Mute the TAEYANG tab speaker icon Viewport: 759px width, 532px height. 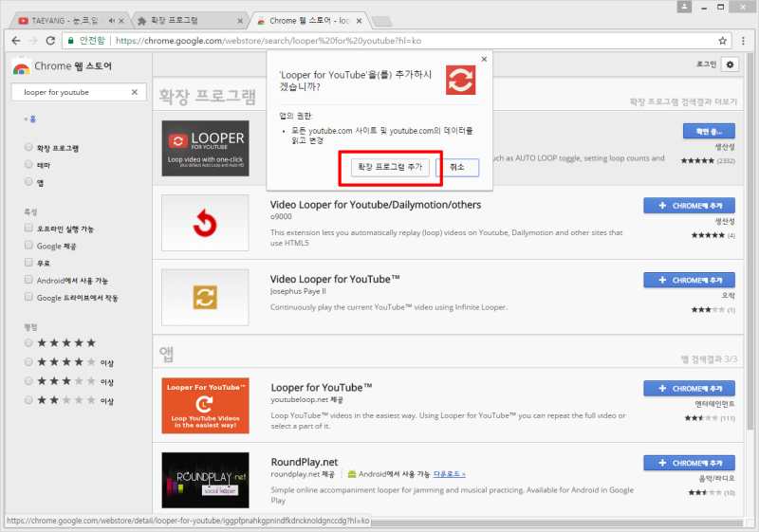coord(112,21)
